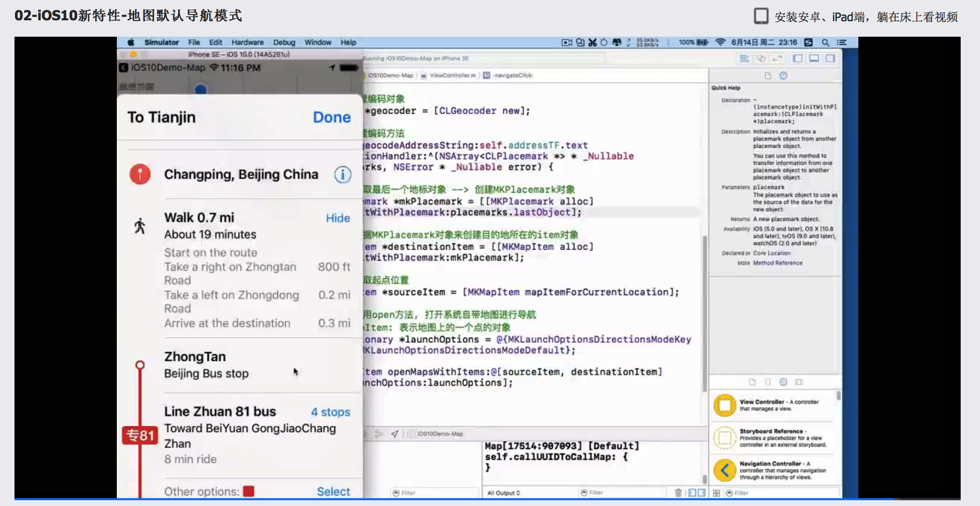Click the blue video progress bar
This screenshot has height=506, width=980.
(454, 499)
